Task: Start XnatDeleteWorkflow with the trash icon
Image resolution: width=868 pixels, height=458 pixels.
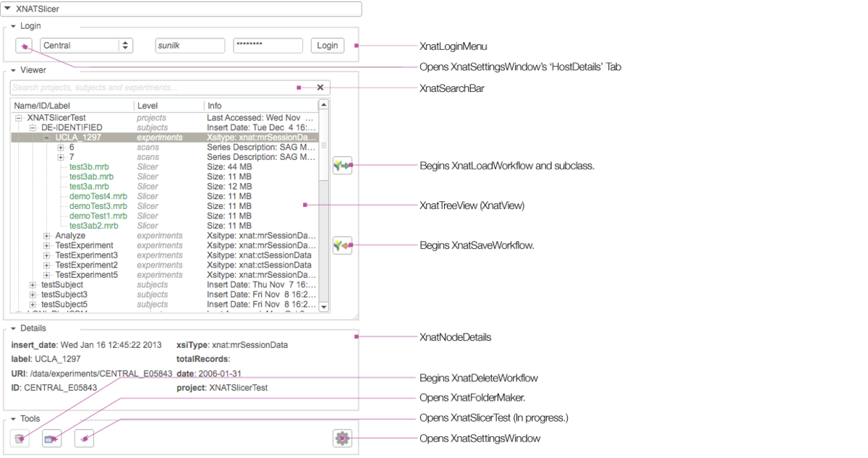Action: 20,438
